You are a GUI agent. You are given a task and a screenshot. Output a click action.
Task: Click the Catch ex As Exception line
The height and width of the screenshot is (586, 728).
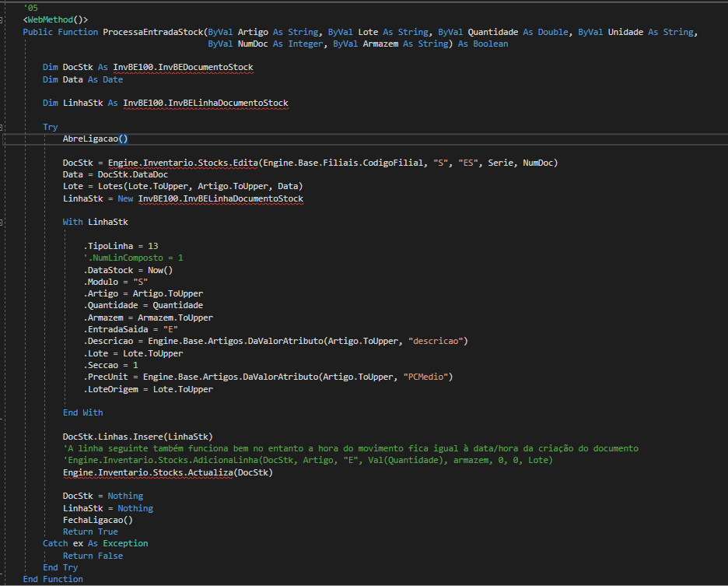[x=95, y=543]
